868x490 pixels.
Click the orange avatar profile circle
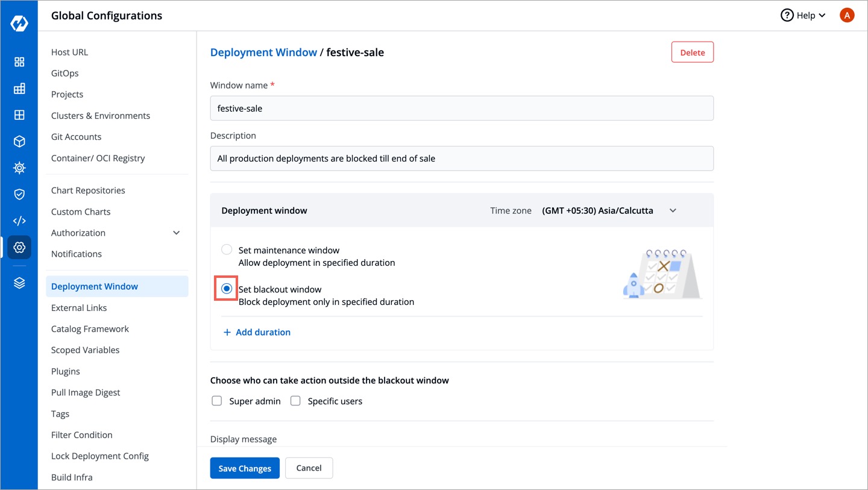[847, 15]
